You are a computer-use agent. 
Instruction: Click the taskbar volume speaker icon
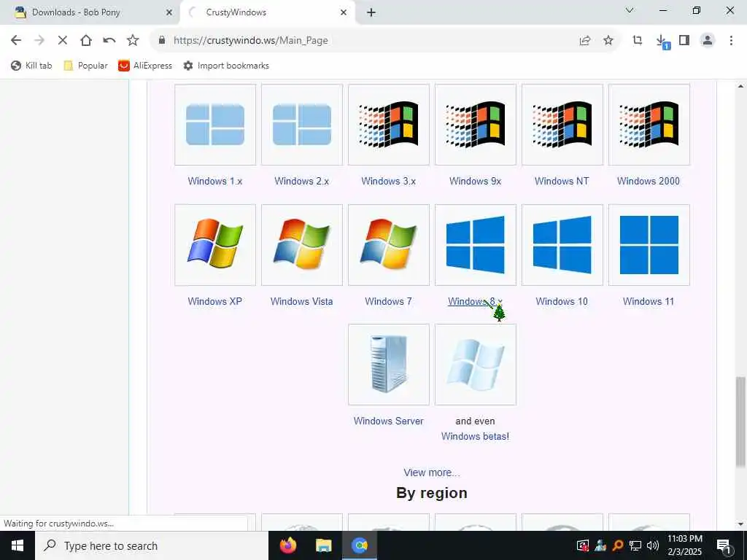pyautogui.click(x=653, y=545)
